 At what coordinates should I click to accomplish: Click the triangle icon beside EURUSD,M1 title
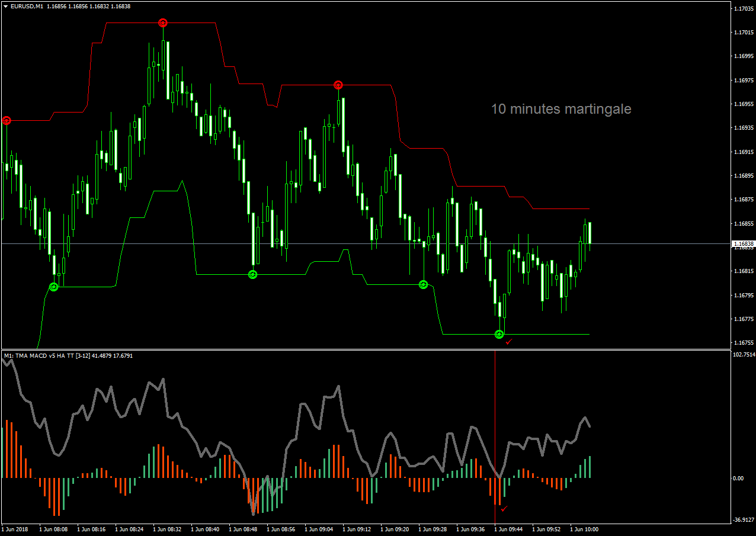click(5, 6)
